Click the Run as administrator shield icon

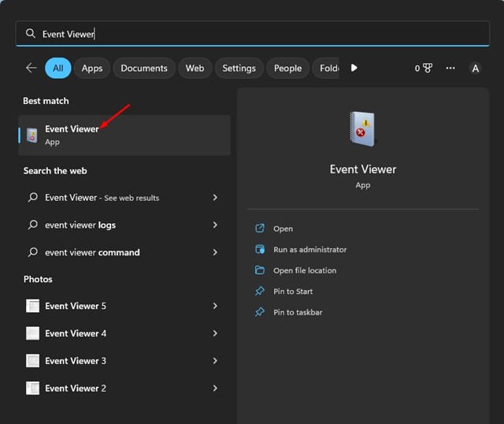point(260,250)
